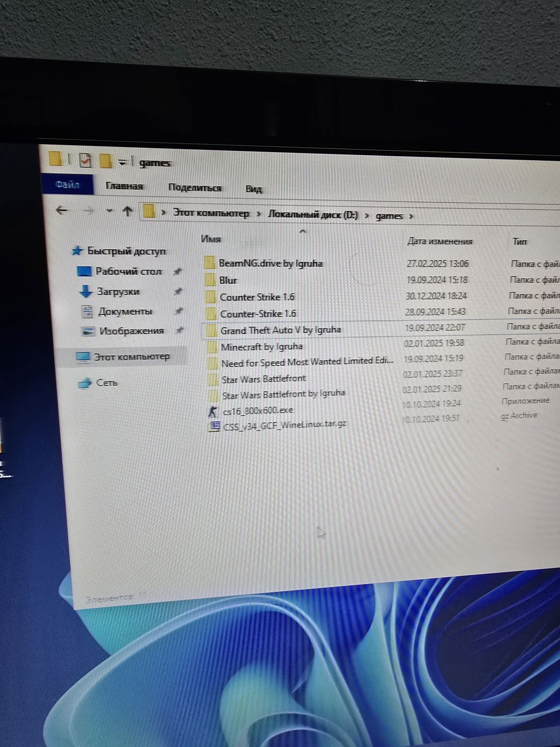
Task: Expand chevron after Локальный диск (D:) breadcrumb
Action: (x=367, y=216)
